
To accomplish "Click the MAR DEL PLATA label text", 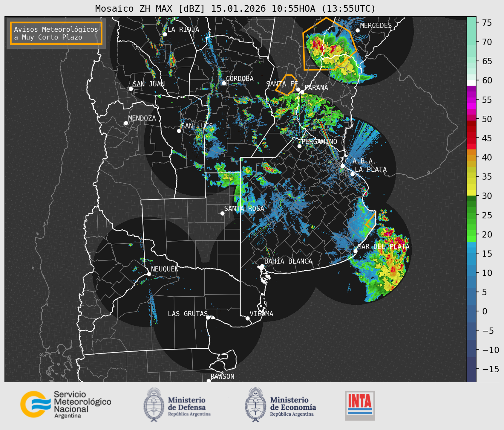I will [x=383, y=247].
